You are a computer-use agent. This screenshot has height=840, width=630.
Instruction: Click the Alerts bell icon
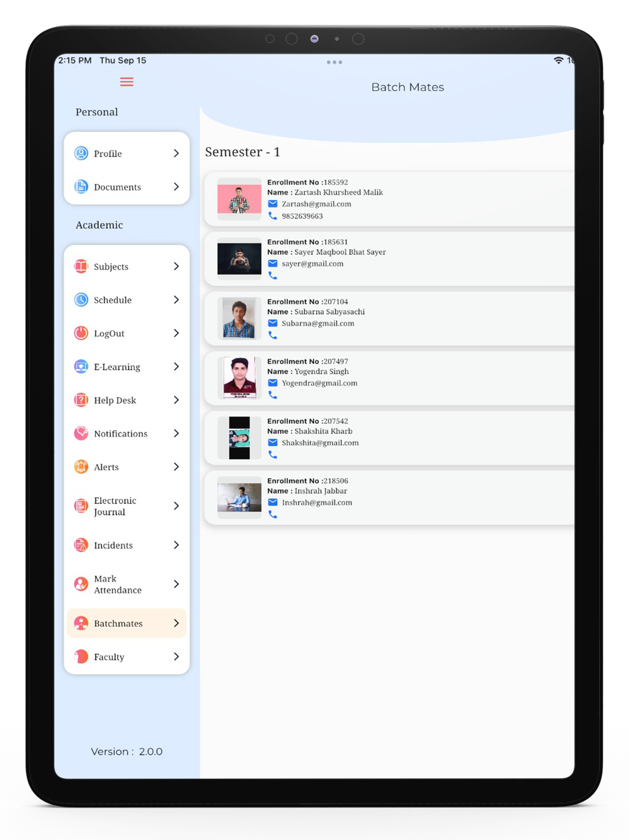click(x=81, y=467)
